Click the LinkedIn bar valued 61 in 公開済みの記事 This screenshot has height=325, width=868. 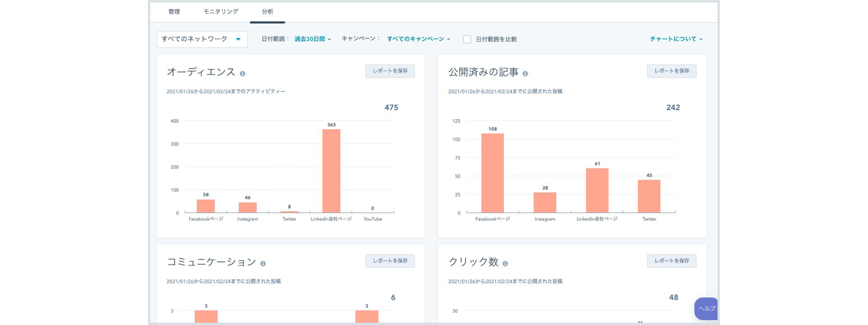point(597,190)
